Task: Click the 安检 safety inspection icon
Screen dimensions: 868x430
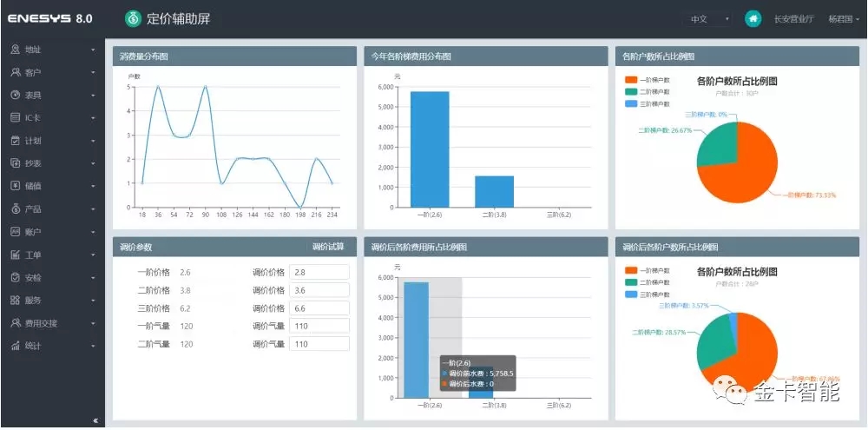Action: coord(16,278)
